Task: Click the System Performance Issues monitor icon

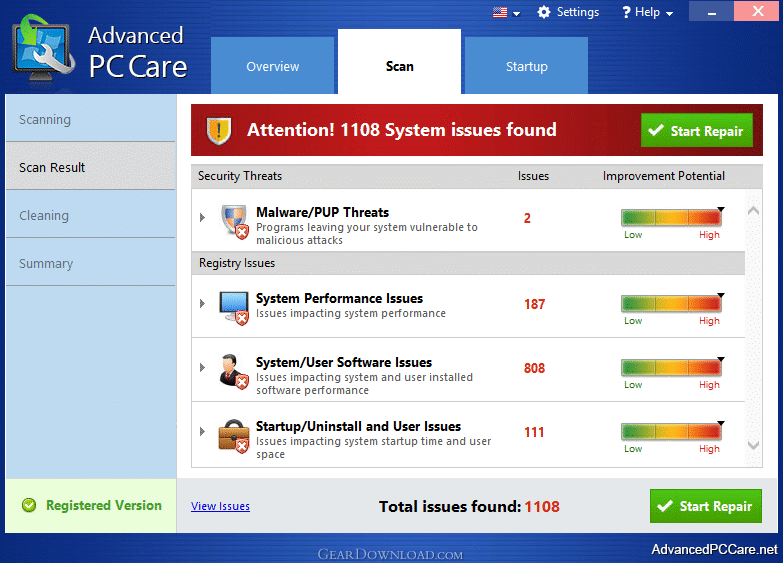Action: pyautogui.click(x=234, y=308)
